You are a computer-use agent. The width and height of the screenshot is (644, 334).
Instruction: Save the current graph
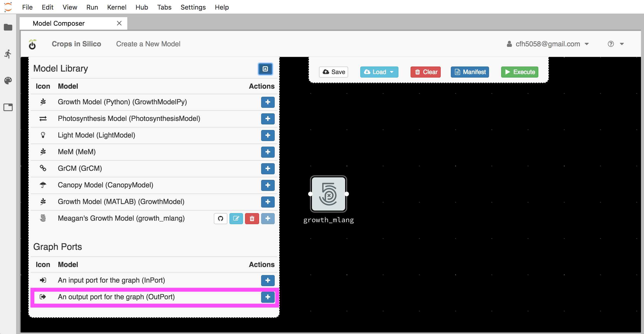[x=334, y=72]
